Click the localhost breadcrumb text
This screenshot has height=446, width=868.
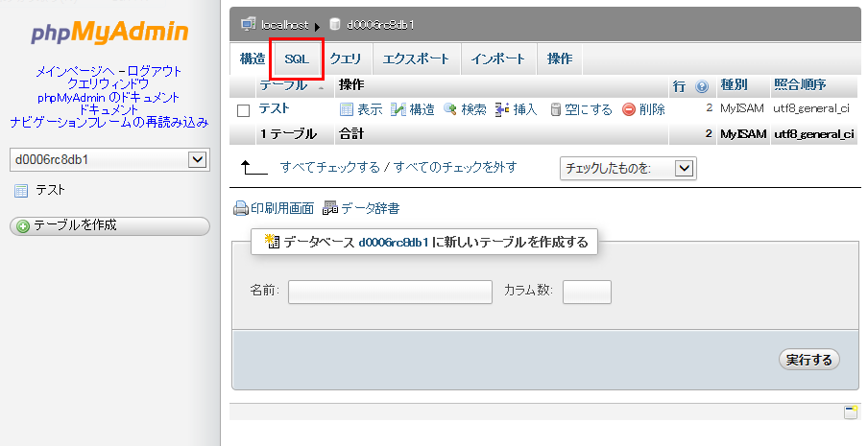(x=284, y=25)
